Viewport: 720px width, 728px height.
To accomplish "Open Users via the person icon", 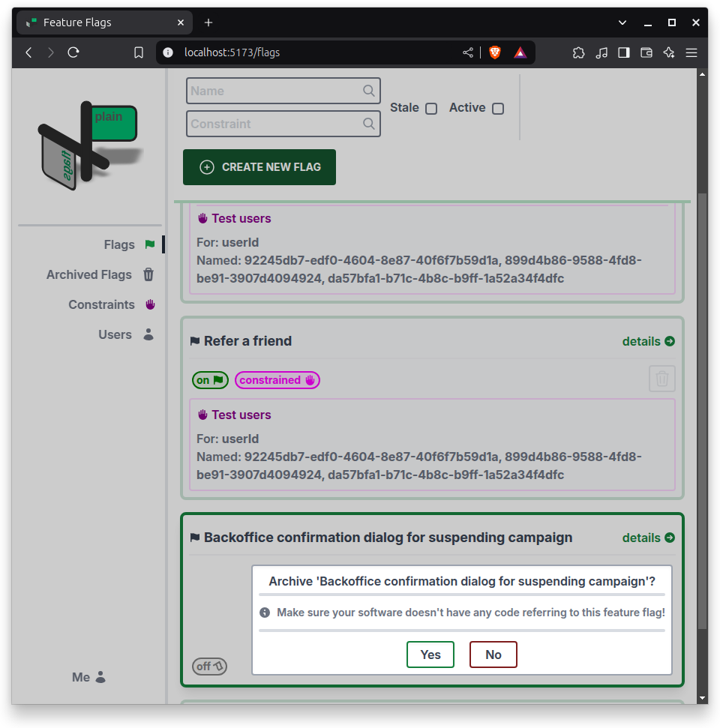I will tap(148, 334).
